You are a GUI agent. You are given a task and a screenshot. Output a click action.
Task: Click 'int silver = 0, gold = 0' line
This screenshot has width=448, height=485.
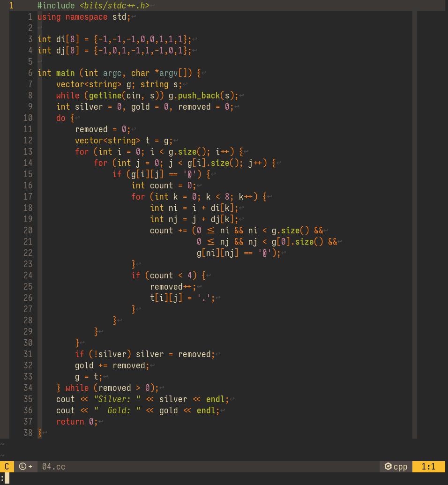(x=145, y=107)
